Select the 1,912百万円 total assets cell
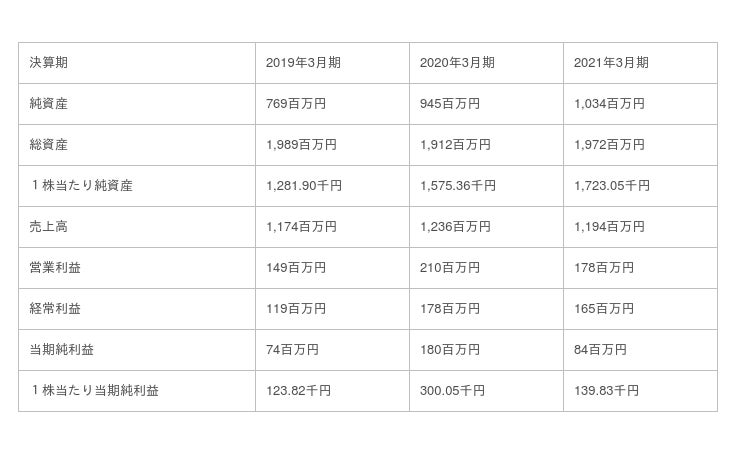740x452 pixels. pyautogui.click(x=455, y=145)
